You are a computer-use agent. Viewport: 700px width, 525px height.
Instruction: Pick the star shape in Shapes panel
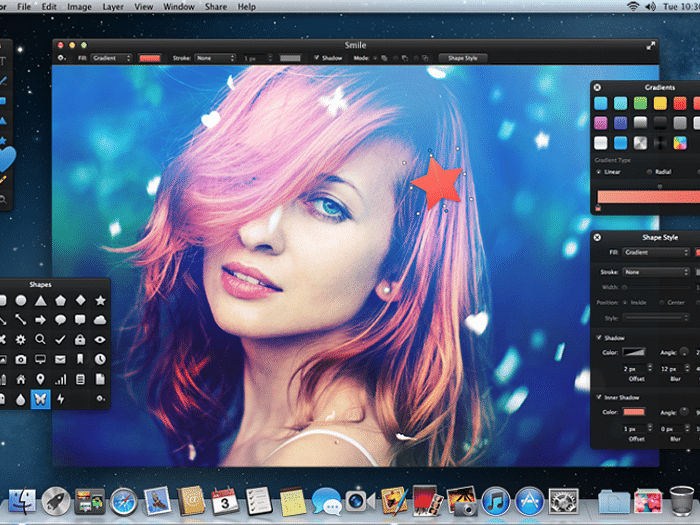(x=100, y=300)
